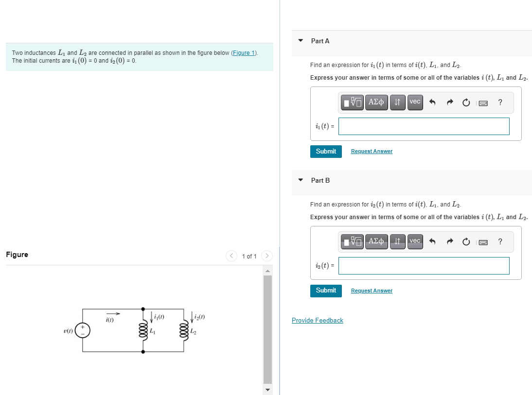Open the ΑΣΦ Greek symbols palette in Part A

[376, 102]
